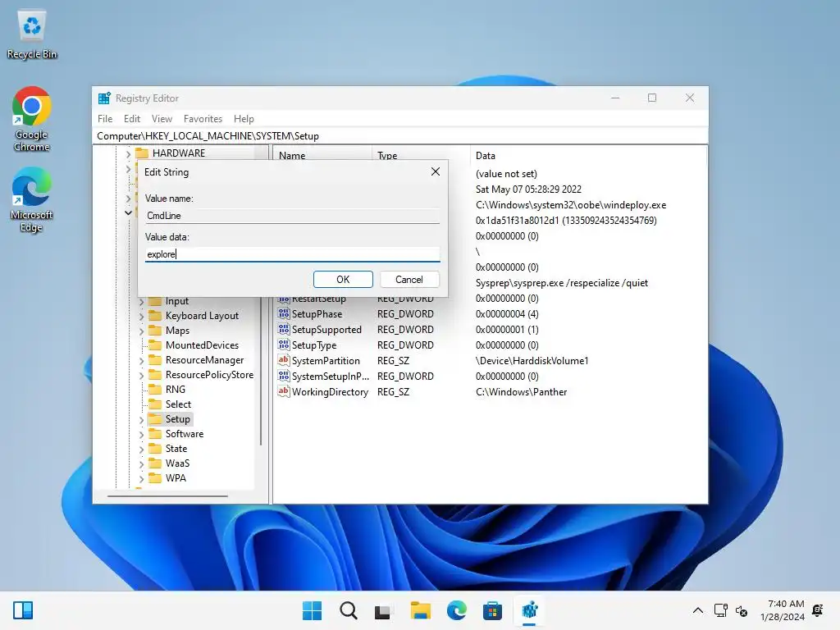This screenshot has height=630, width=840.
Task: Show hidden system tray icons
Action: [x=698, y=610]
